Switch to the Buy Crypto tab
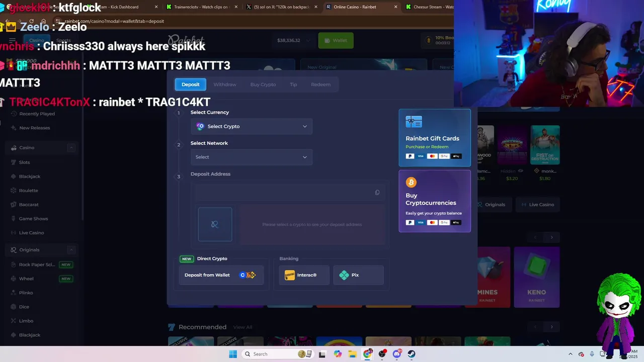Screen dimensions: 644x362 [263, 84]
